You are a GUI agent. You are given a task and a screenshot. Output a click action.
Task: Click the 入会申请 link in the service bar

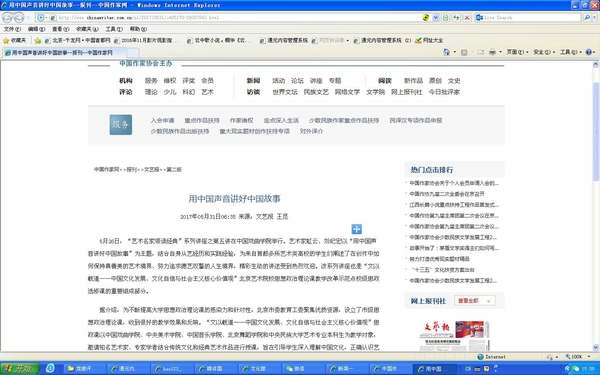162,120
